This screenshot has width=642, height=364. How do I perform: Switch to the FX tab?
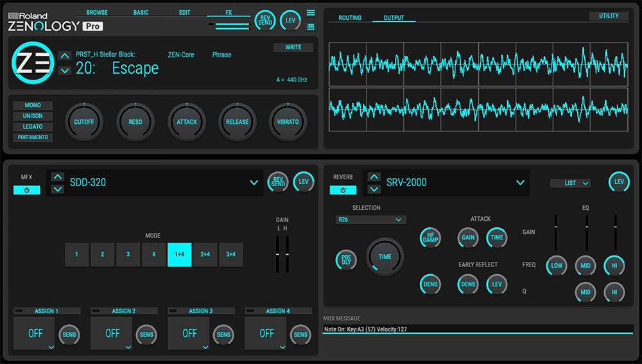click(229, 13)
